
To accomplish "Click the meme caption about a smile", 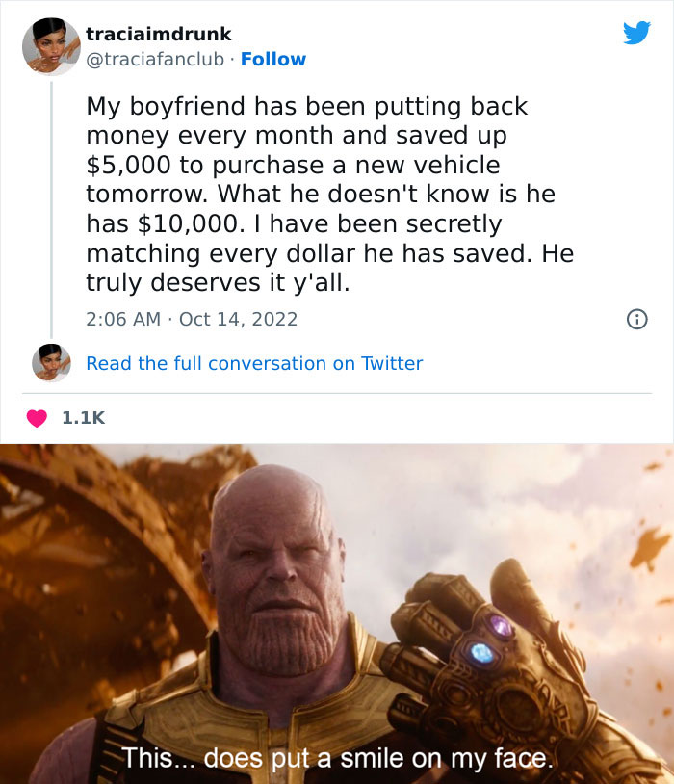I will 338,758.
